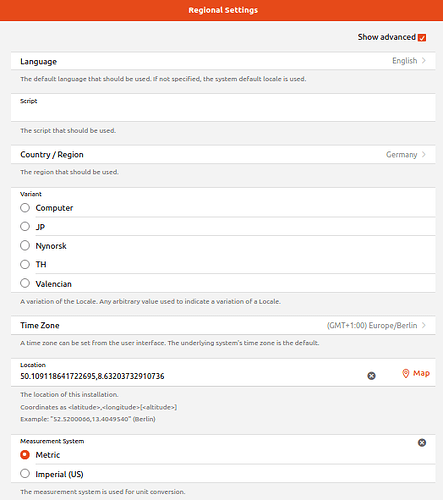Uncheck the Show advanced checkbox
The width and height of the screenshot is (443, 500).
[422, 37]
